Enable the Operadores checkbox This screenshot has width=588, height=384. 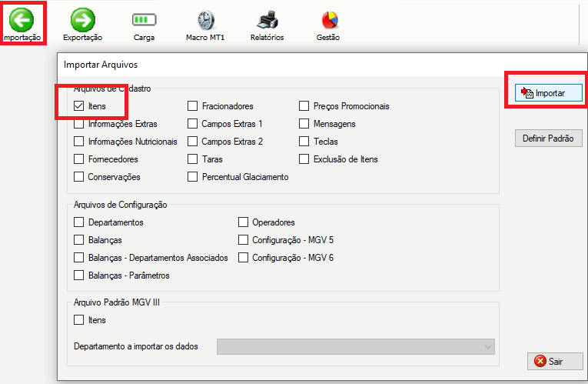pyautogui.click(x=244, y=222)
